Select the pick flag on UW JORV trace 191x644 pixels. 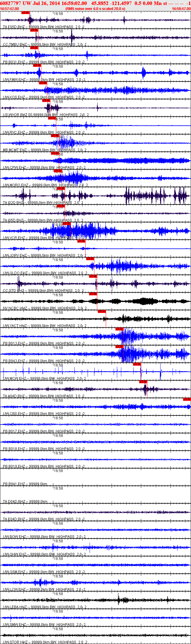click(x=81, y=241)
